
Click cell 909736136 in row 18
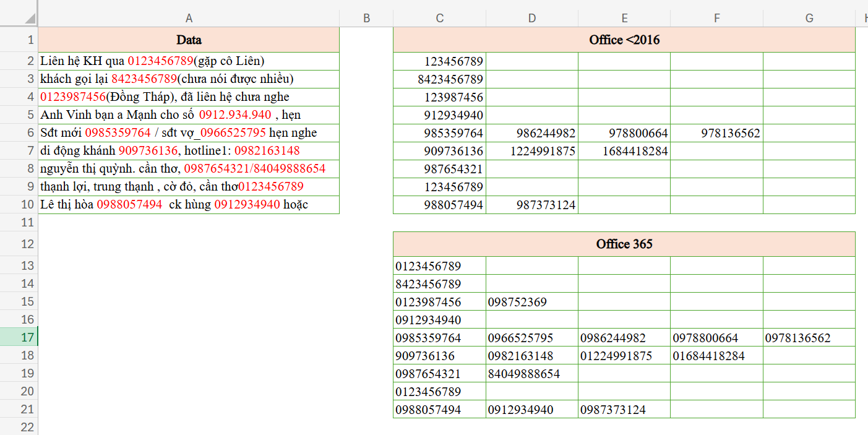pos(440,356)
